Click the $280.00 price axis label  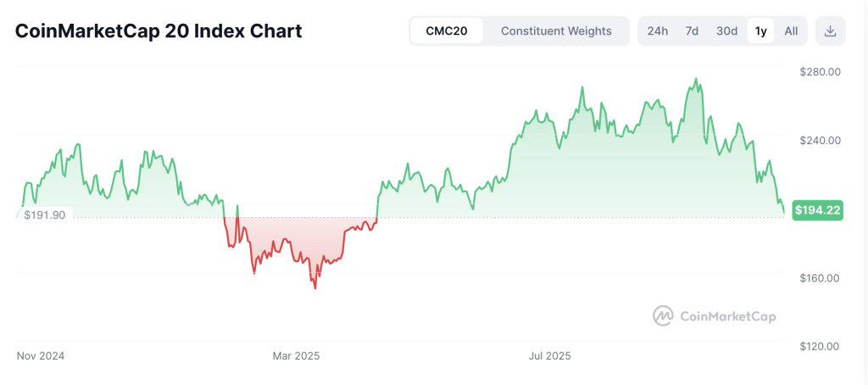[820, 72]
